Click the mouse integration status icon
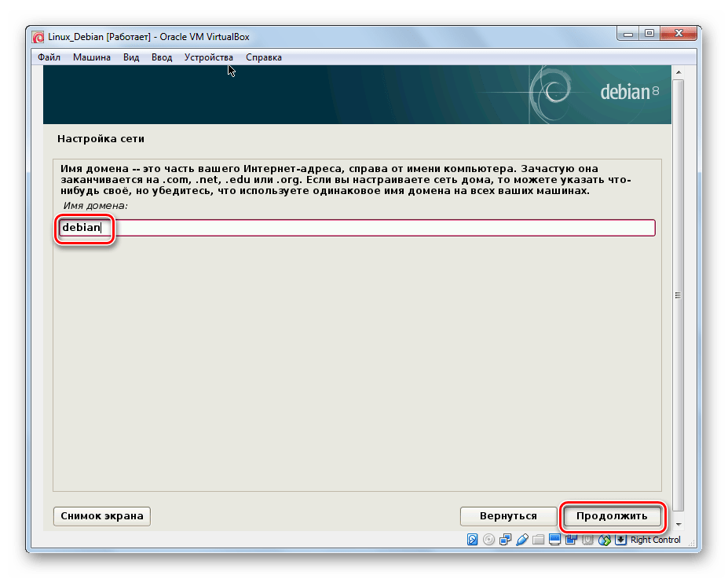The width and height of the screenshot is (728, 579). point(605,540)
